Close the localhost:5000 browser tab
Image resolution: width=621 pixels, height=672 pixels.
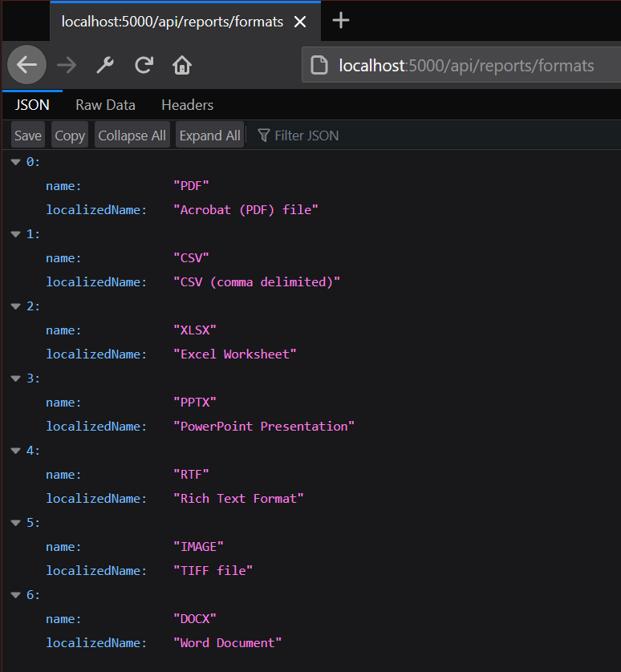pyautogui.click(x=300, y=22)
